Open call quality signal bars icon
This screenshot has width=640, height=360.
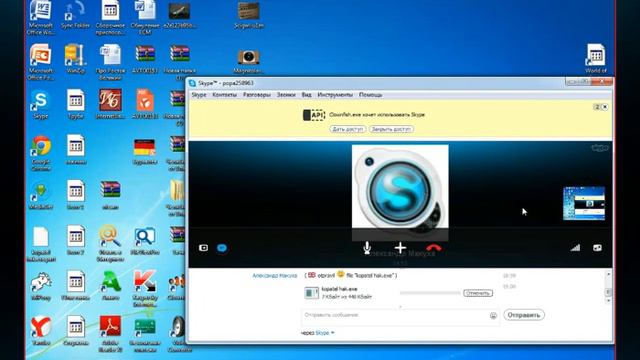pyautogui.click(x=575, y=247)
